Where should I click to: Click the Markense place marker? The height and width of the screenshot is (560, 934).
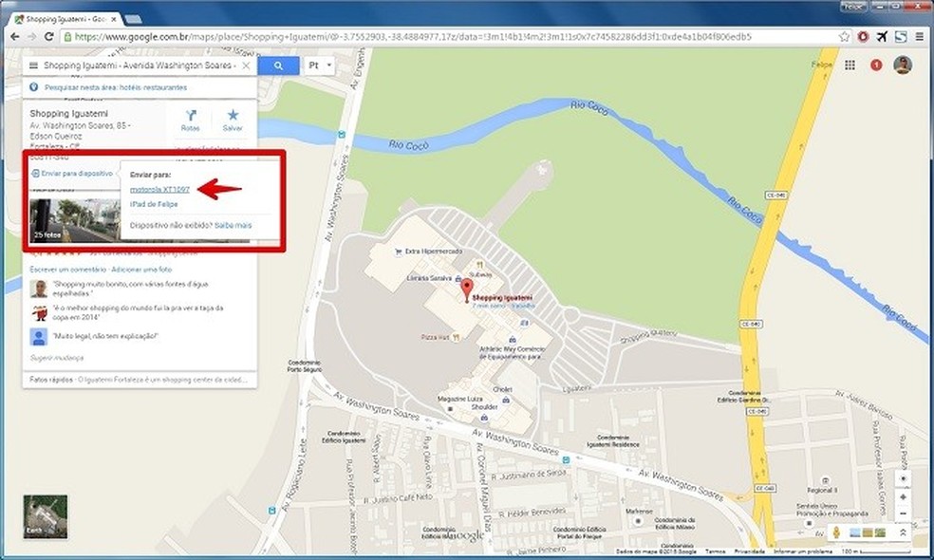click(638, 520)
